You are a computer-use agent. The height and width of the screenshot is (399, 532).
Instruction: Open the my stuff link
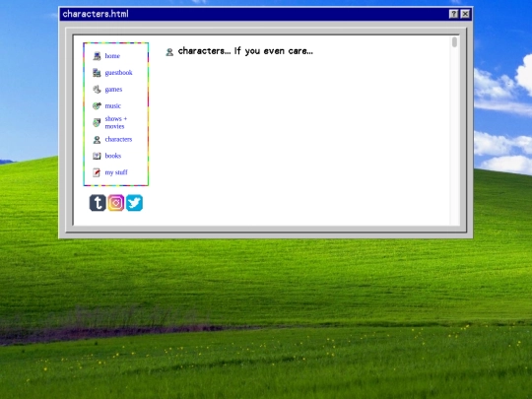pos(116,172)
